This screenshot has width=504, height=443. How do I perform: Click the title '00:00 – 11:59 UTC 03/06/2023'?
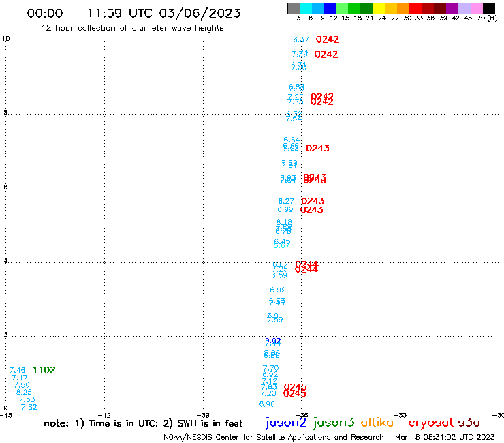(x=133, y=13)
